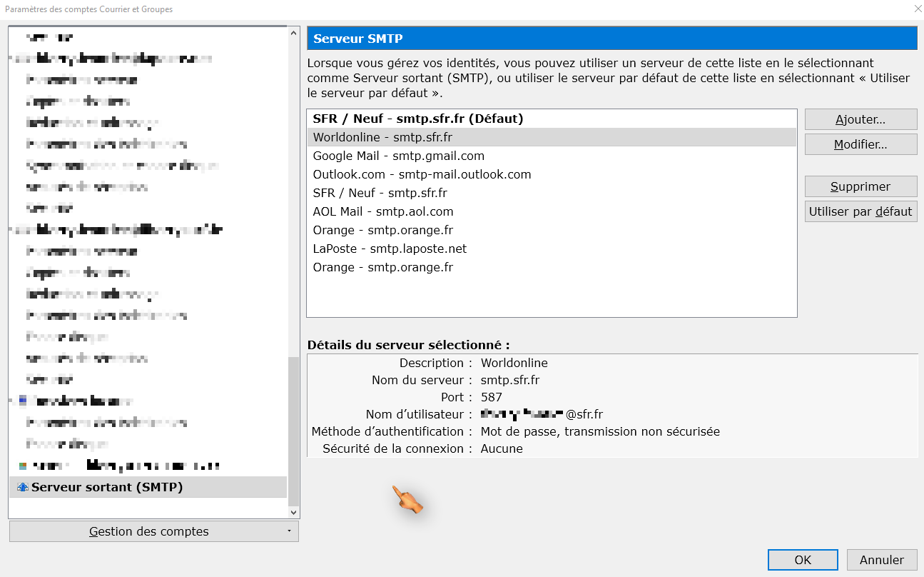
Task: Select the Outlook.com SMTP server entry
Action: pos(422,174)
